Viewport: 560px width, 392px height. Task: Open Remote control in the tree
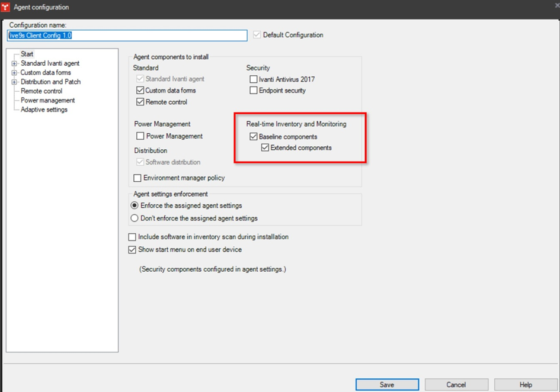click(x=41, y=91)
